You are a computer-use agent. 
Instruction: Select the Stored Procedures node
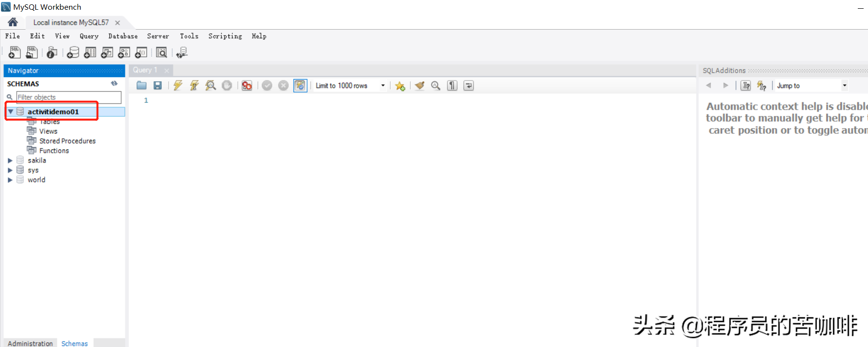(68, 141)
